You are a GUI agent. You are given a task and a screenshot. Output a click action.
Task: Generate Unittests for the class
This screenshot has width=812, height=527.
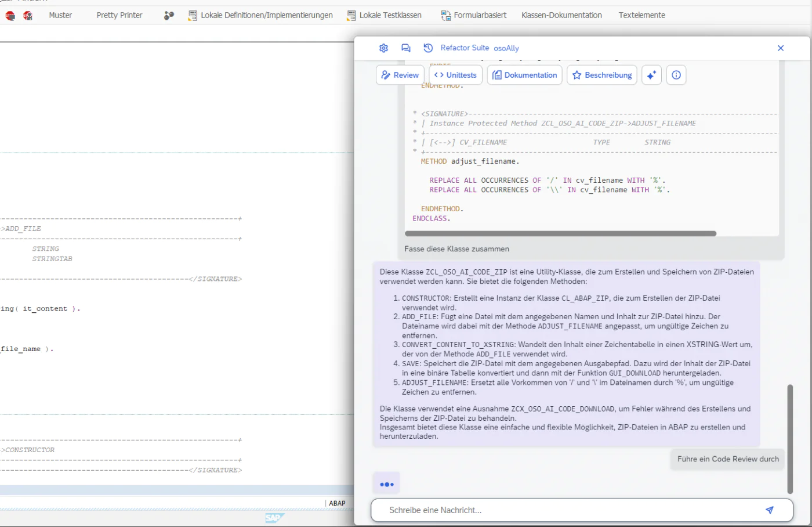point(456,75)
